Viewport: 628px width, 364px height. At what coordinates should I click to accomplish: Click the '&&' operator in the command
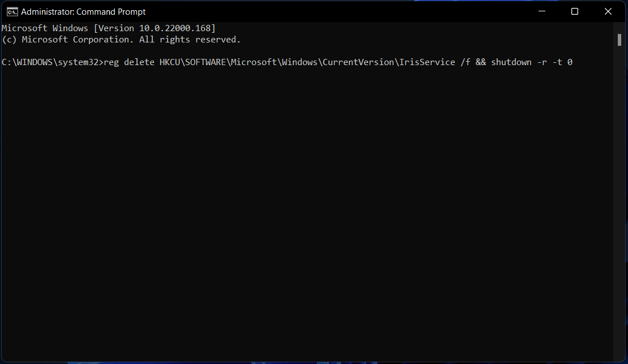tap(481, 62)
